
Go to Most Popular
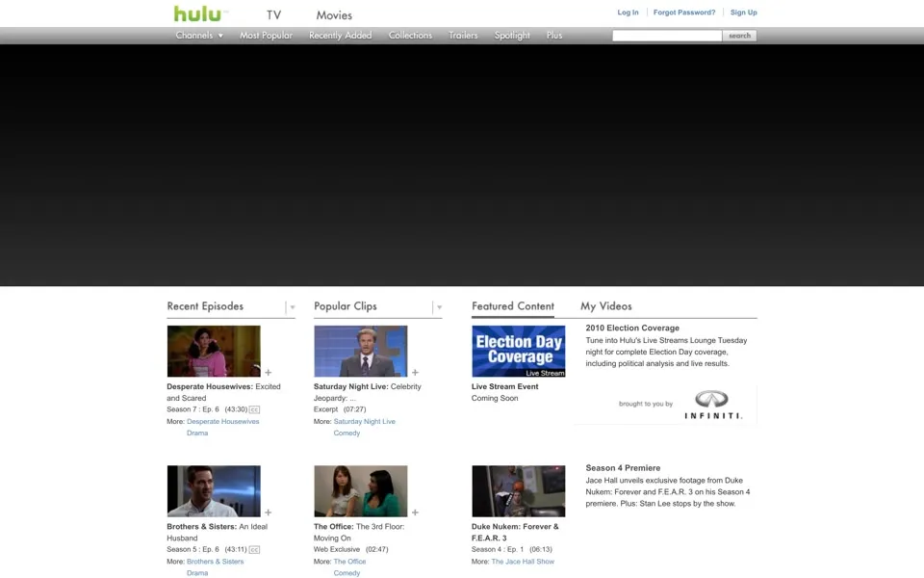(266, 36)
